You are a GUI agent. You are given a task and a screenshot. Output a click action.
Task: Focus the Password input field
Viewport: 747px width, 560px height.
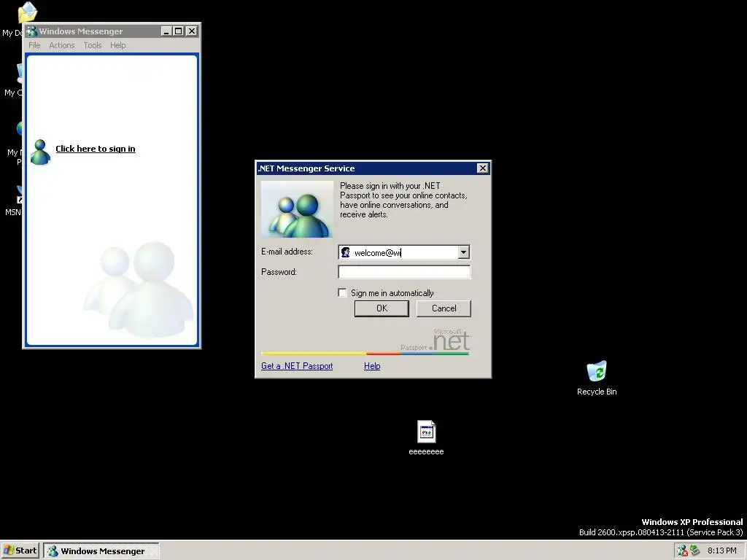coord(404,272)
